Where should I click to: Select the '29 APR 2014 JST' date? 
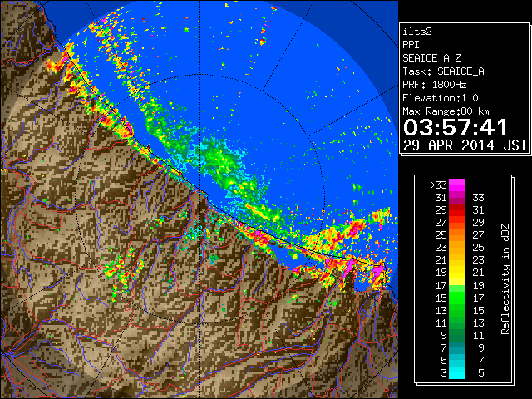465,145
